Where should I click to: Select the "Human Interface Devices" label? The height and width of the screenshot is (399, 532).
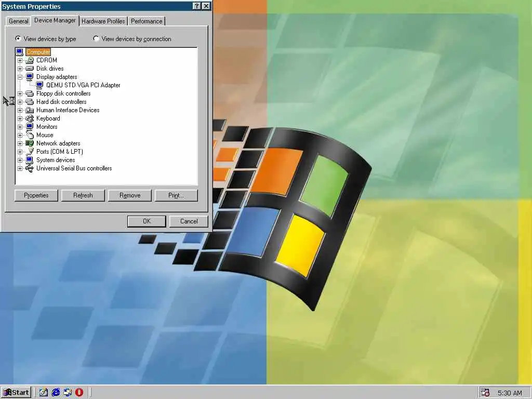(x=68, y=110)
